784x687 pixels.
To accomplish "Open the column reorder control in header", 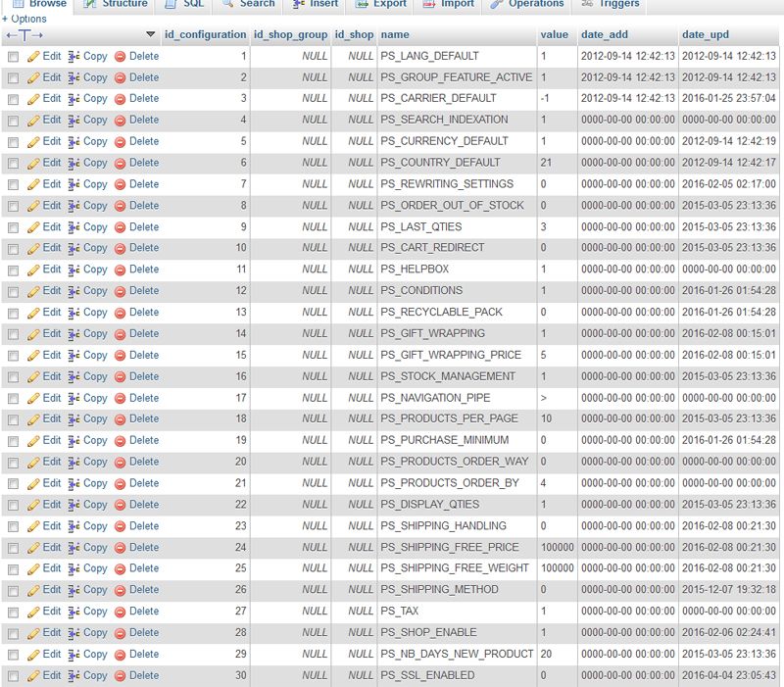I will point(26,33).
